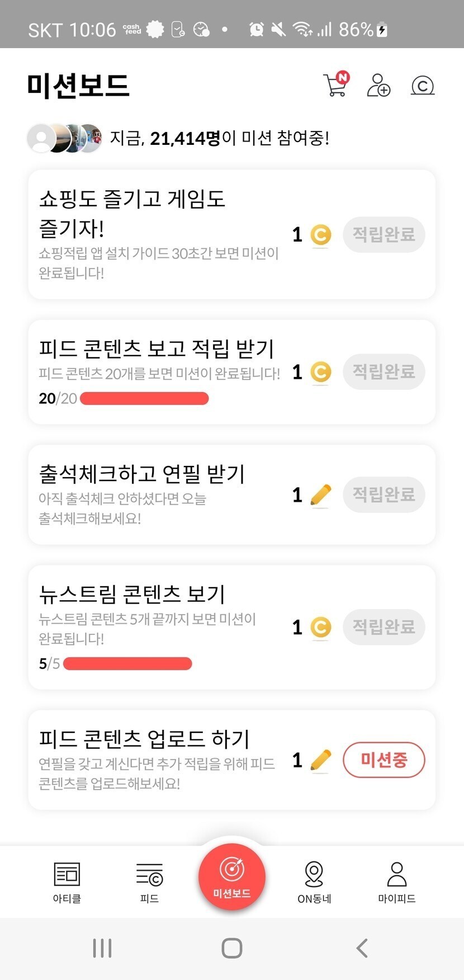Open the recent apps button
Viewport: 464px width, 980px height.
click(x=102, y=948)
